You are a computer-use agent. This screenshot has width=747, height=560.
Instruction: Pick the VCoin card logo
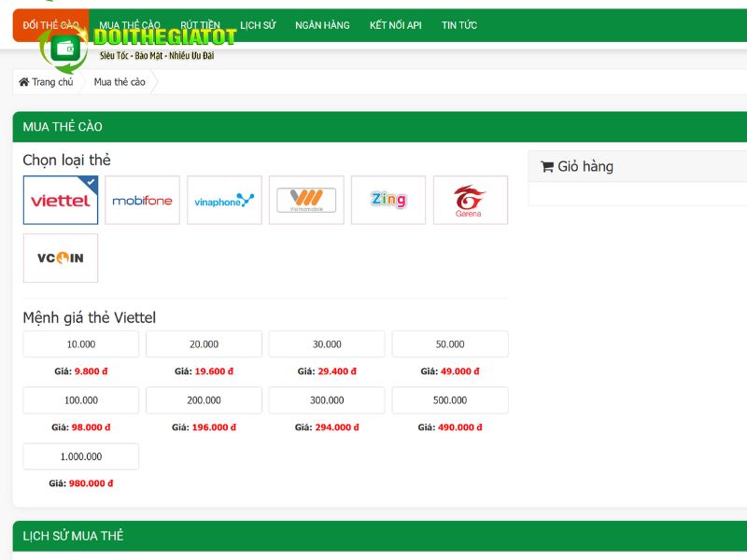coord(61,259)
